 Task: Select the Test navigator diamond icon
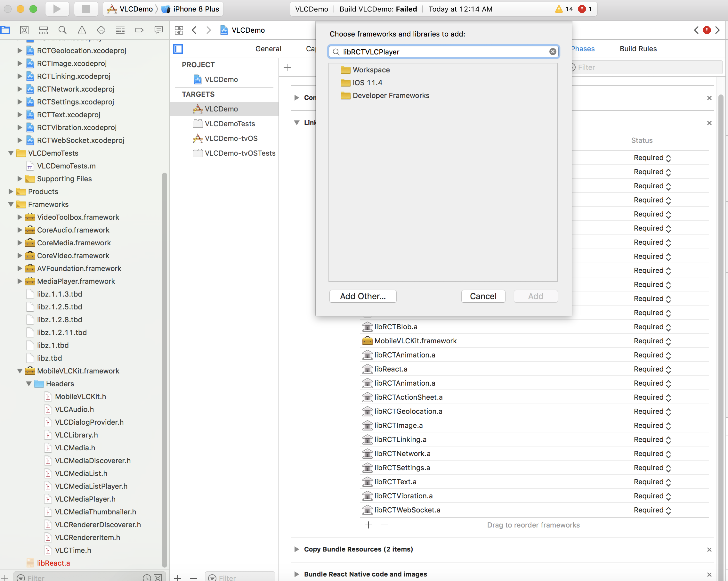click(x=101, y=30)
